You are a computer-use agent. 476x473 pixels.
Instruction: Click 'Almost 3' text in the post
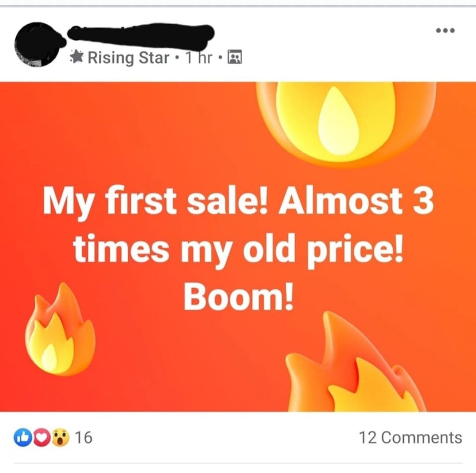356,201
